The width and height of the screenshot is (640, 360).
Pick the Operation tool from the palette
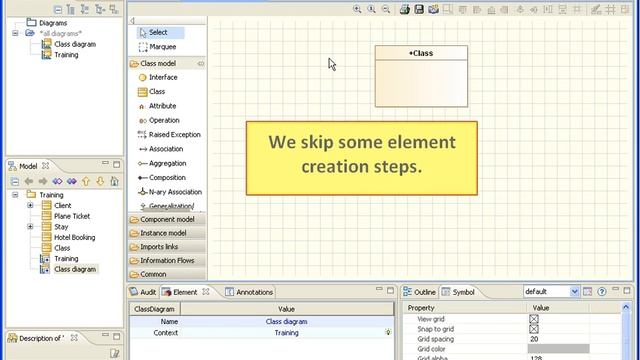[159, 120]
